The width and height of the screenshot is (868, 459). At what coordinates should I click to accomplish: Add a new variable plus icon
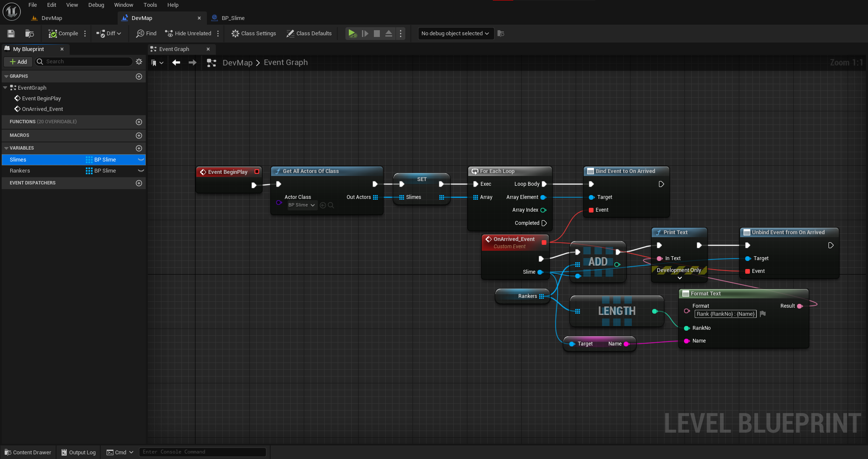tap(139, 148)
